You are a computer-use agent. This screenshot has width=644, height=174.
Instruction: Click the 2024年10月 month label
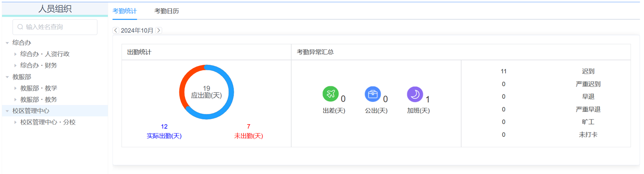click(137, 31)
